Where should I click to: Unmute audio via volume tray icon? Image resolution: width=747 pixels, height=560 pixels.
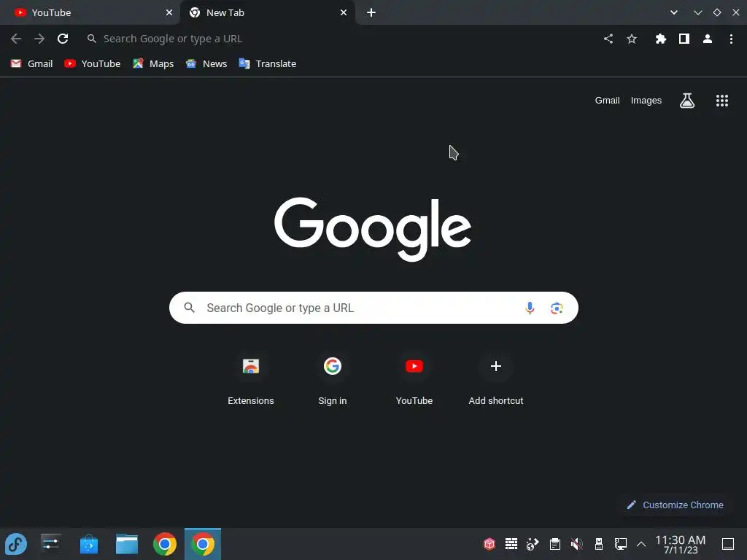tap(577, 544)
